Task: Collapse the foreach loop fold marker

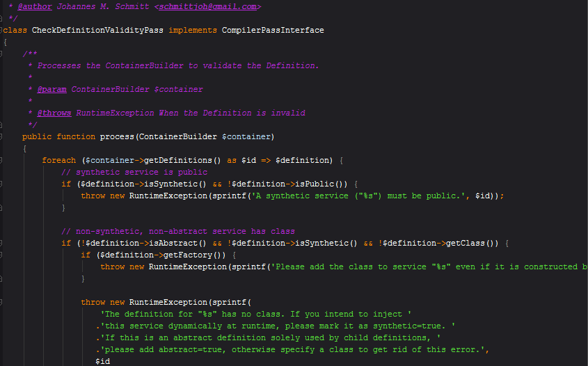Action: tap(2, 160)
